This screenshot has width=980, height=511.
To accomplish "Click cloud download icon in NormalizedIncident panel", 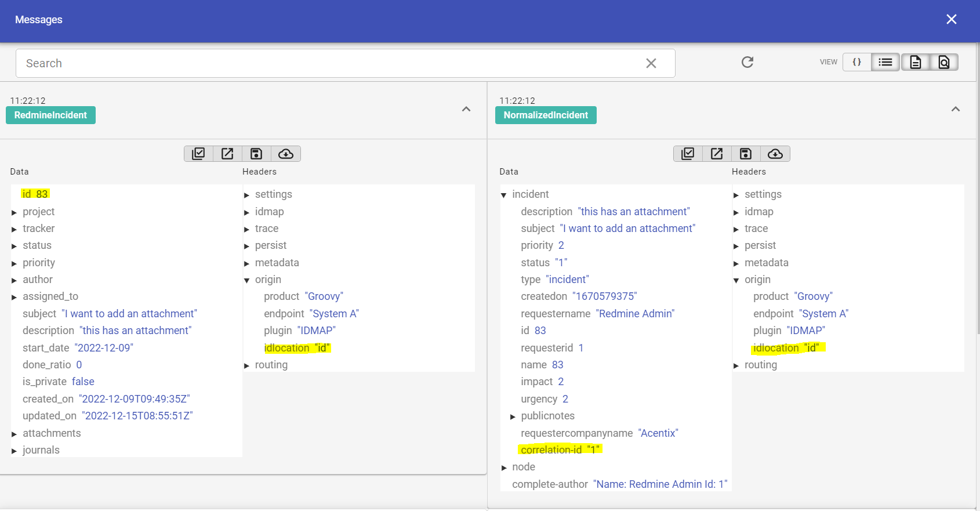I will click(x=775, y=154).
